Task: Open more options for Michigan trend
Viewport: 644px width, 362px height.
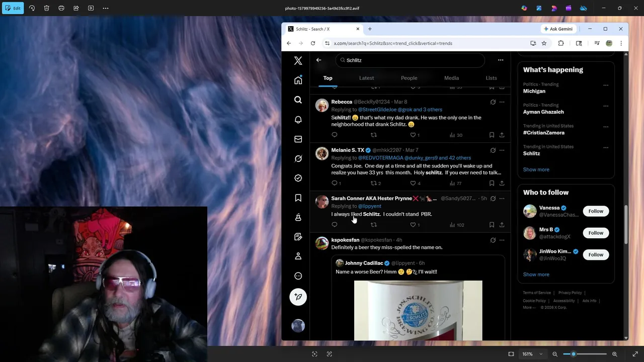Action: pyautogui.click(x=606, y=85)
